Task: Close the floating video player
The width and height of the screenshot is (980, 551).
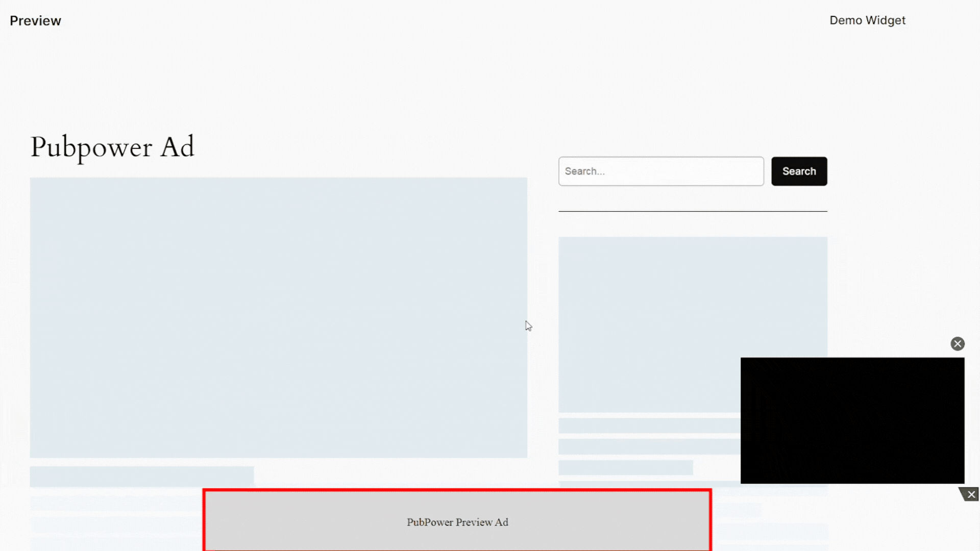Action: [x=958, y=344]
